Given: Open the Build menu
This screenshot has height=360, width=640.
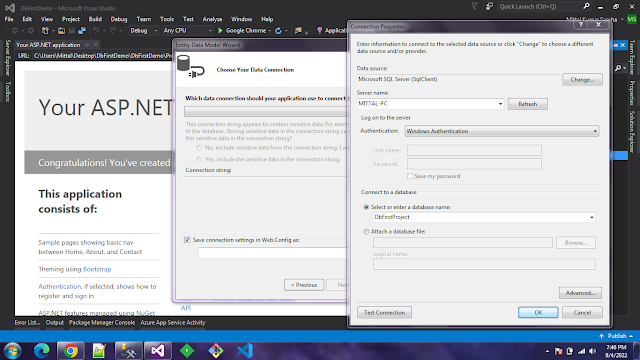Looking at the screenshot, I should coord(95,19).
